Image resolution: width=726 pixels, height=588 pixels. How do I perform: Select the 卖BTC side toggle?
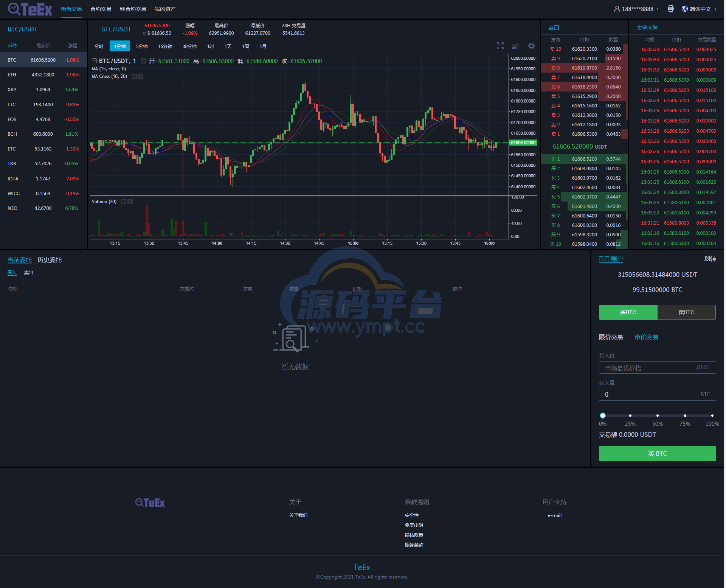(x=686, y=312)
